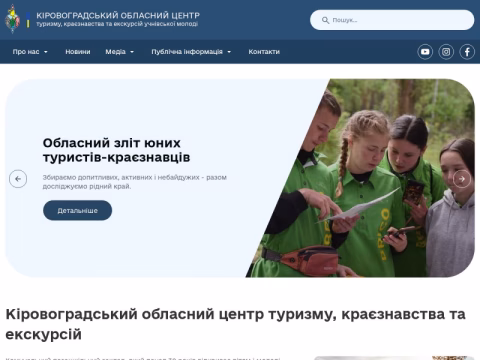Expand the "Медіа" dropdown menu
The height and width of the screenshot is (360, 480).
click(x=119, y=52)
